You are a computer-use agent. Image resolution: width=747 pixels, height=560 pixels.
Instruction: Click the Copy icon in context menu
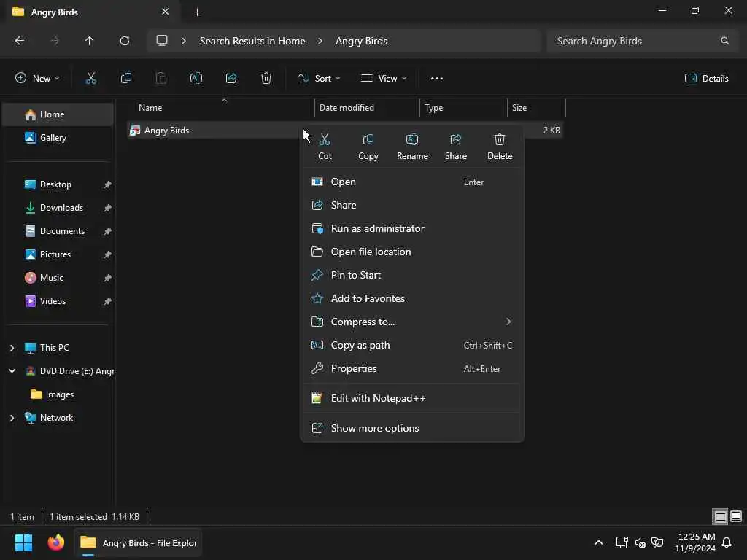tap(368, 139)
